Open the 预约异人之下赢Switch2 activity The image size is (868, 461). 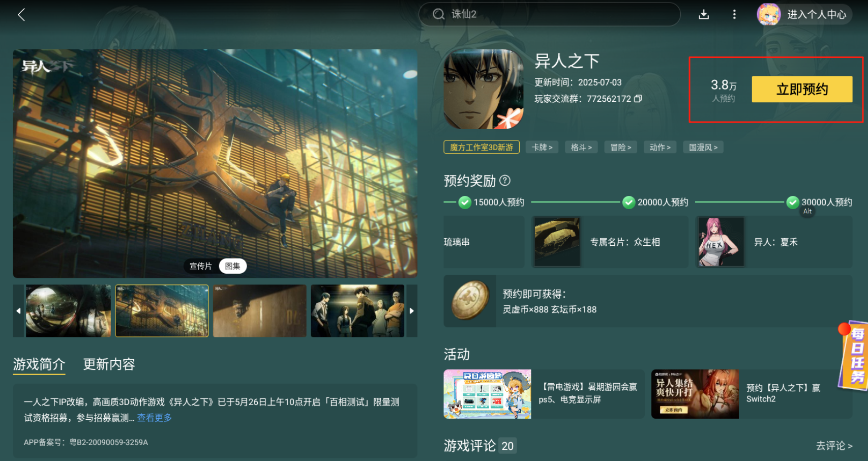(x=752, y=394)
